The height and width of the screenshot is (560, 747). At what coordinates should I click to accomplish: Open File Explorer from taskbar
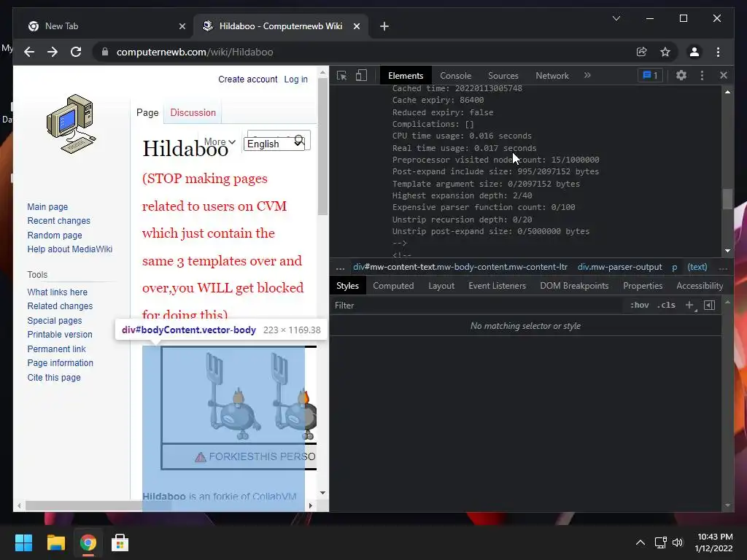tap(55, 542)
